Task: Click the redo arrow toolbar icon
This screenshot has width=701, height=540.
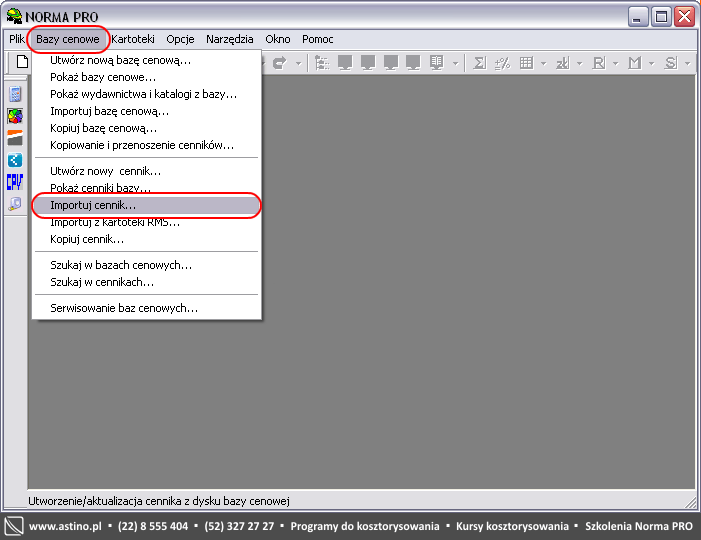Action: [x=279, y=63]
